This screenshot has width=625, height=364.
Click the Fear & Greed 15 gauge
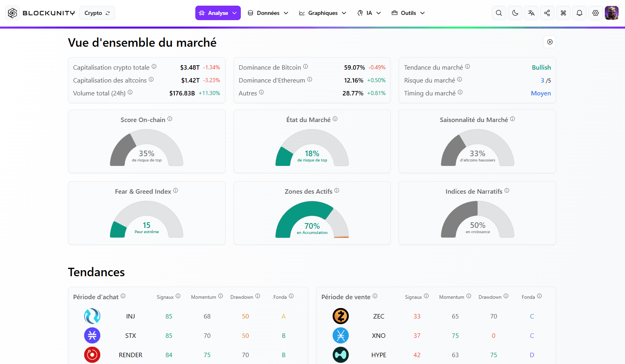[x=147, y=219]
